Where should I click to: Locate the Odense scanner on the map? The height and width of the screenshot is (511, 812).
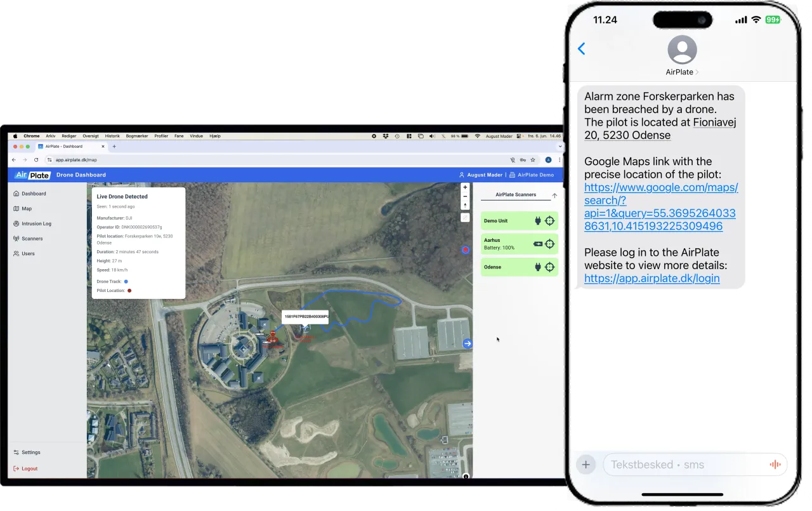click(x=549, y=267)
